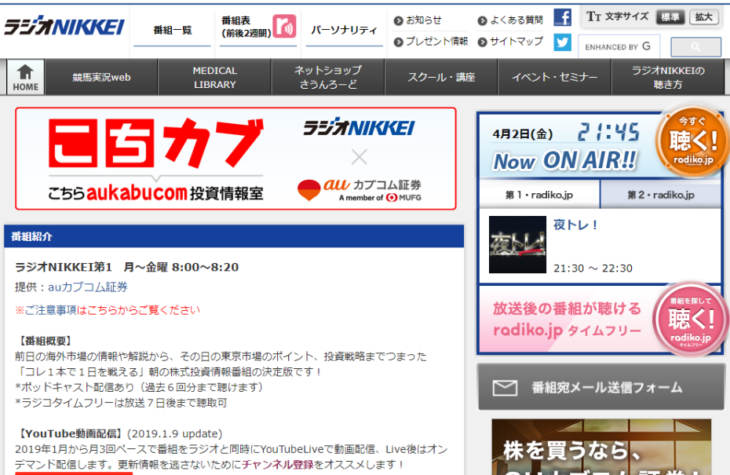Open the 番組一覧 menu
730x475 pixels.
(x=172, y=30)
